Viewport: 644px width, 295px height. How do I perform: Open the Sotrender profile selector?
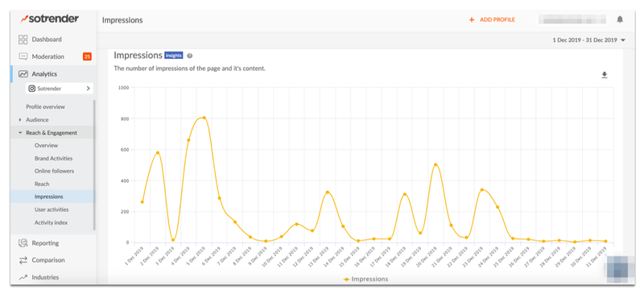[x=60, y=89]
